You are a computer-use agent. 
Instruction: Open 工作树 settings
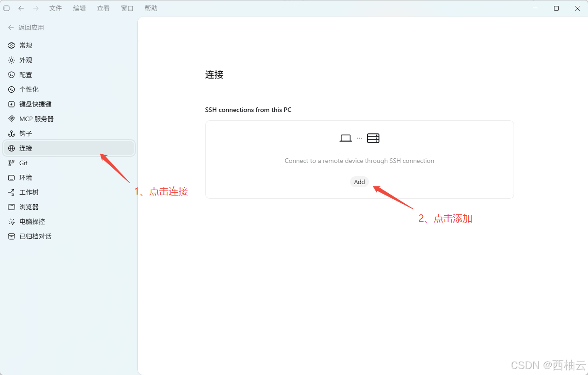point(69,192)
